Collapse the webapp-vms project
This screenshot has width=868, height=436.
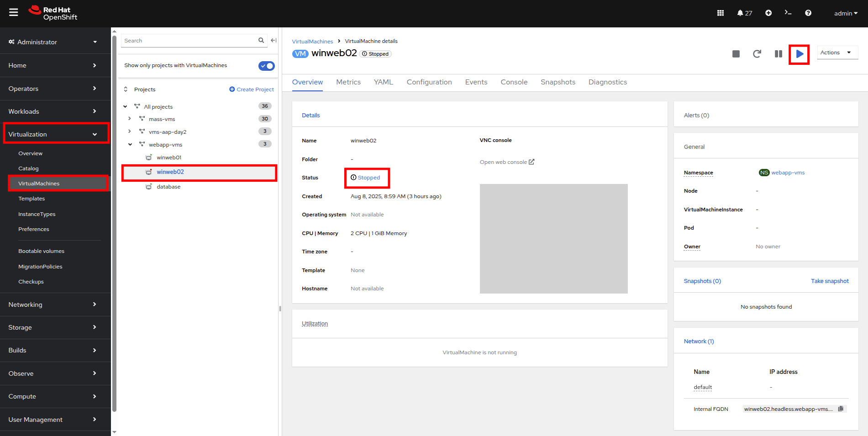pyautogui.click(x=130, y=144)
